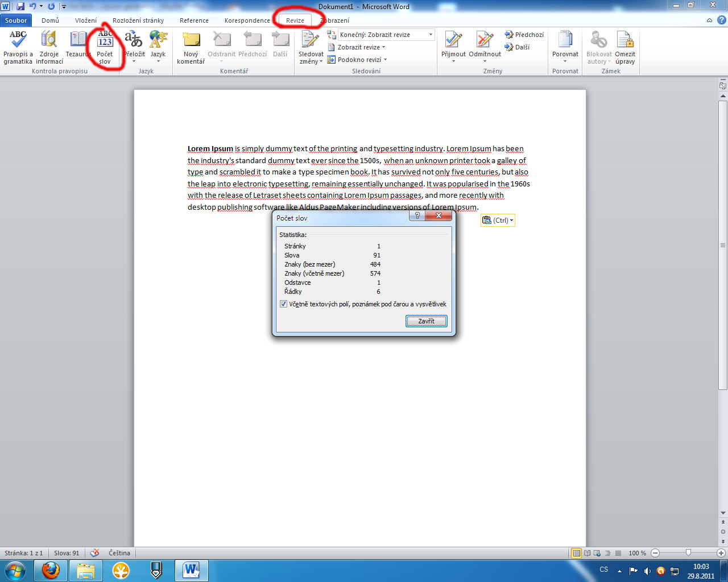Click the help button in Počet slov dialog
The height and width of the screenshot is (582, 728).
coord(417,216)
